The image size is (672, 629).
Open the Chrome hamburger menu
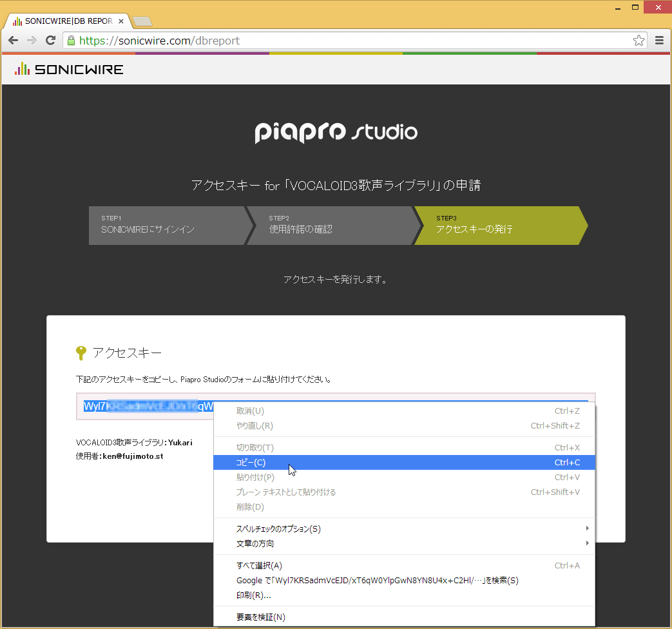pos(659,41)
